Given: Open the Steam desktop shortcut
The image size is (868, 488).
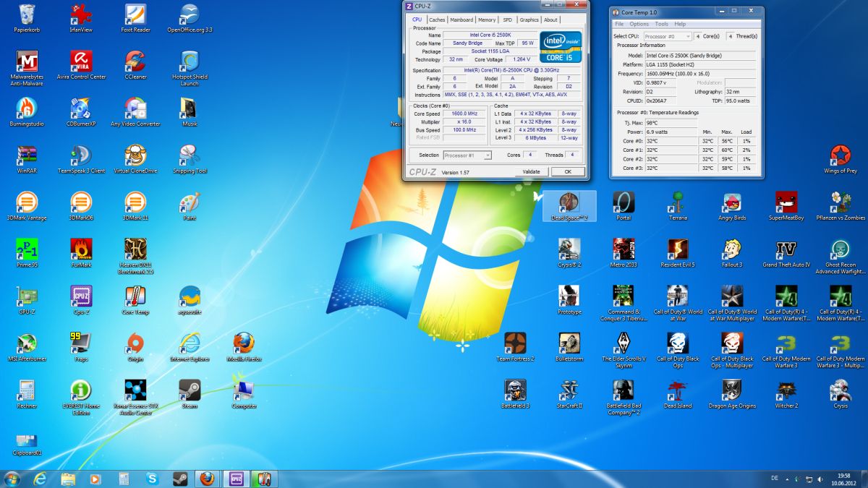Looking at the screenshot, I should [x=190, y=394].
